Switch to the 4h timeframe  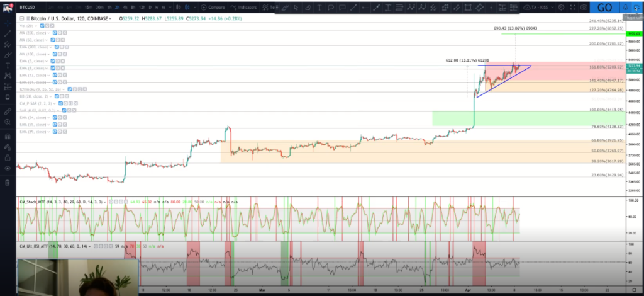point(126,8)
